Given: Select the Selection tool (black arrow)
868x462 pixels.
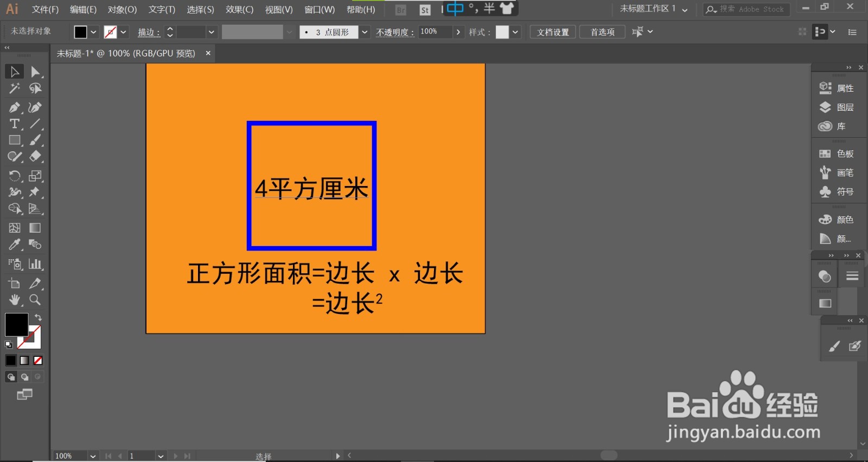Looking at the screenshot, I should click(14, 72).
